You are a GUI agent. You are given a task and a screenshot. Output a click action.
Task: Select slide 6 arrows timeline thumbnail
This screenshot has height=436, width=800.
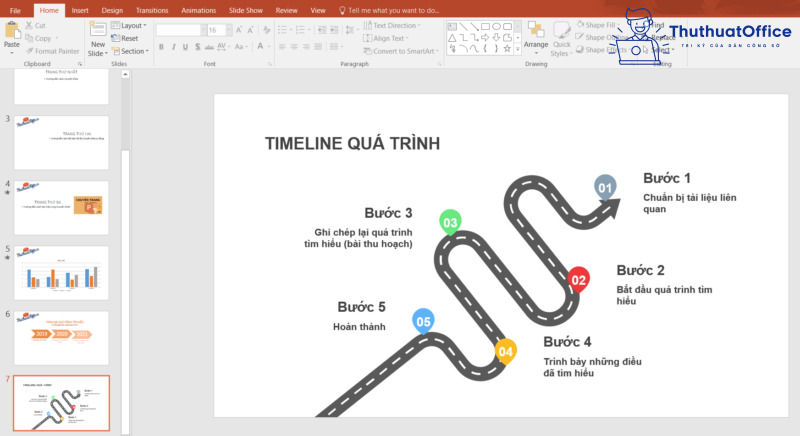61,338
